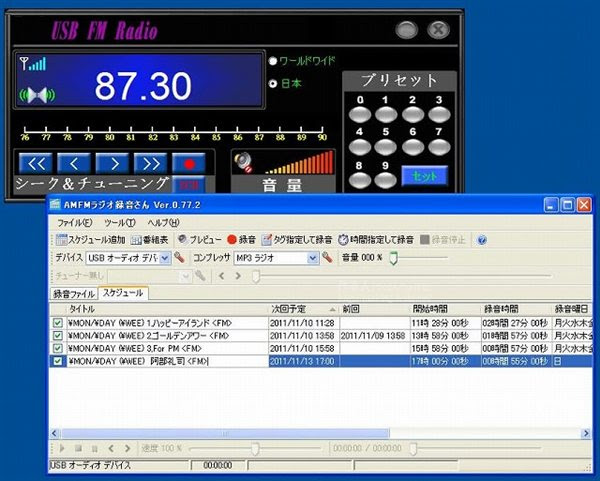Select preset button 4
The image size is (600, 481).
click(x=360, y=147)
